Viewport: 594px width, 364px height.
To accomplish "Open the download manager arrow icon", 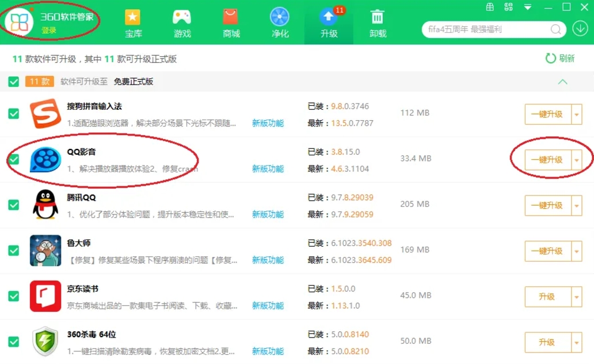I will pos(581,29).
